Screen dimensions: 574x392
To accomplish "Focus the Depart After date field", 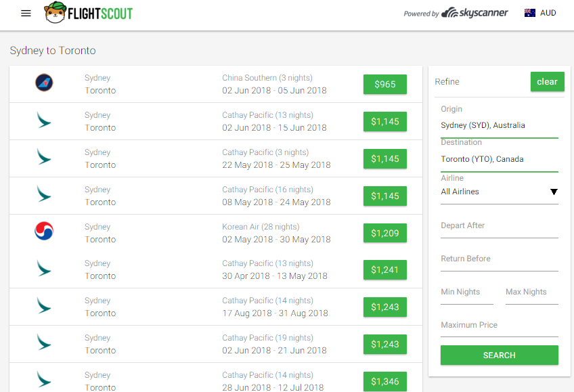I will 500,226.
